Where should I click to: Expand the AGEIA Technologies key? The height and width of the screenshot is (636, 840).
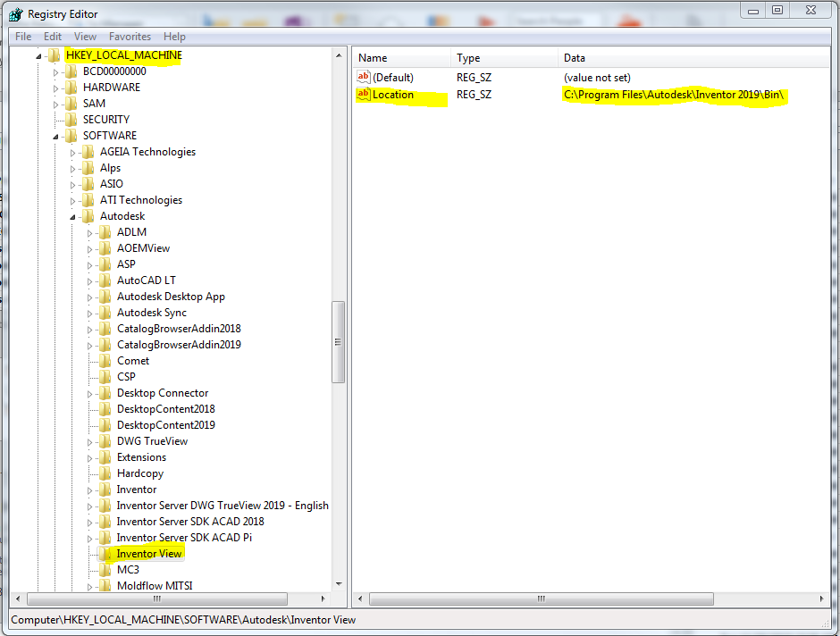[x=73, y=153]
